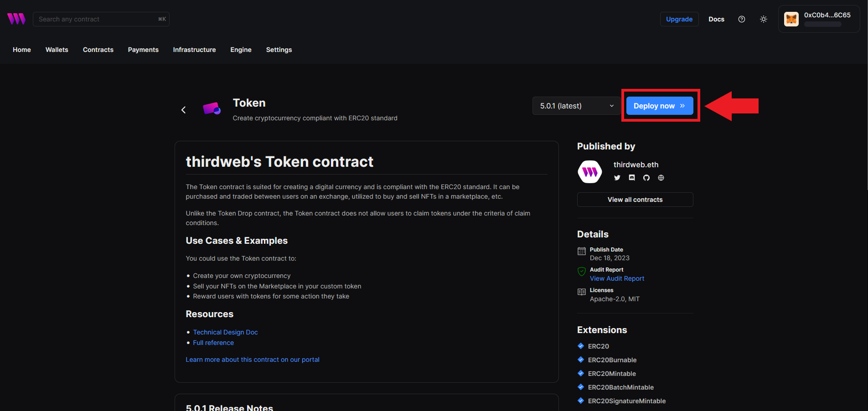The height and width of the screenshot is (411, 868).
Task: Open thirdweb.eth Discord icon
Action: (632, 178)
